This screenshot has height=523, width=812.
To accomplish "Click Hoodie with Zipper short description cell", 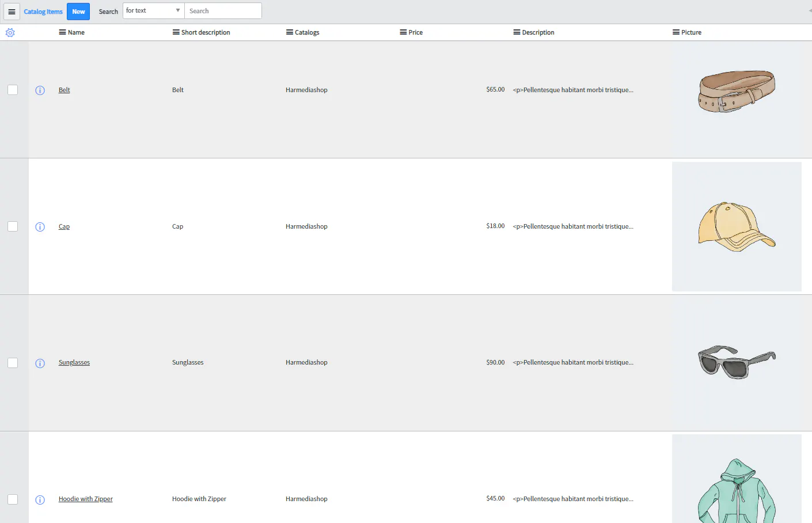I will tap(199, 499).
